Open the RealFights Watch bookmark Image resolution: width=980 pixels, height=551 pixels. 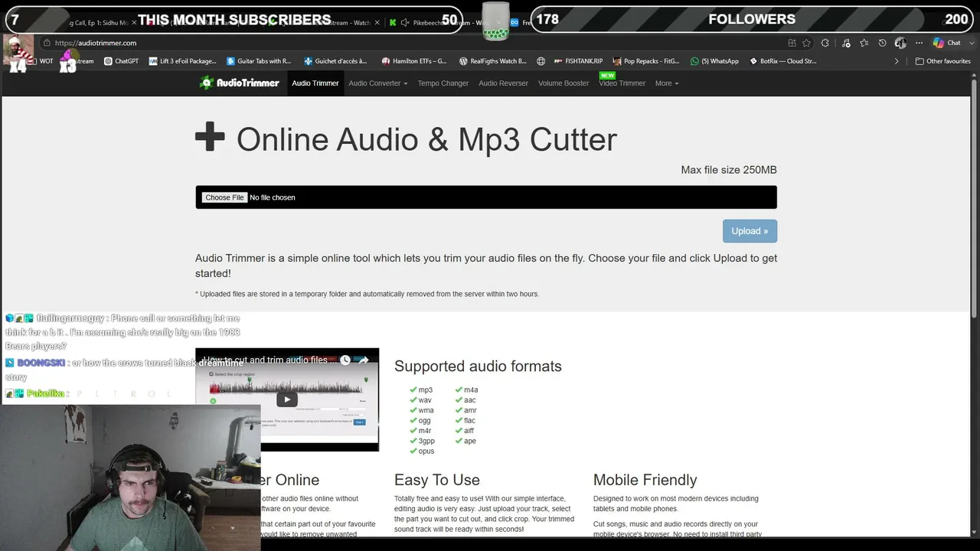pyautogui.click(x=492, y=61)
